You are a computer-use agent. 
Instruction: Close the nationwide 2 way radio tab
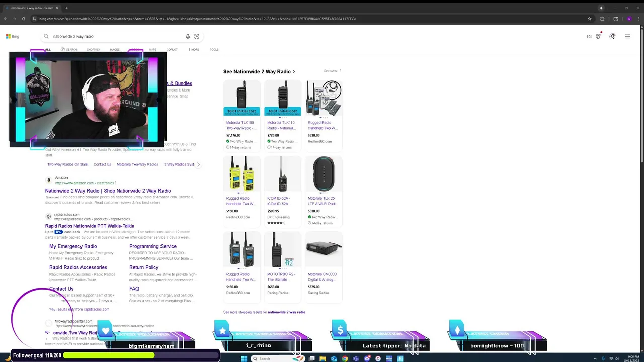57,8
